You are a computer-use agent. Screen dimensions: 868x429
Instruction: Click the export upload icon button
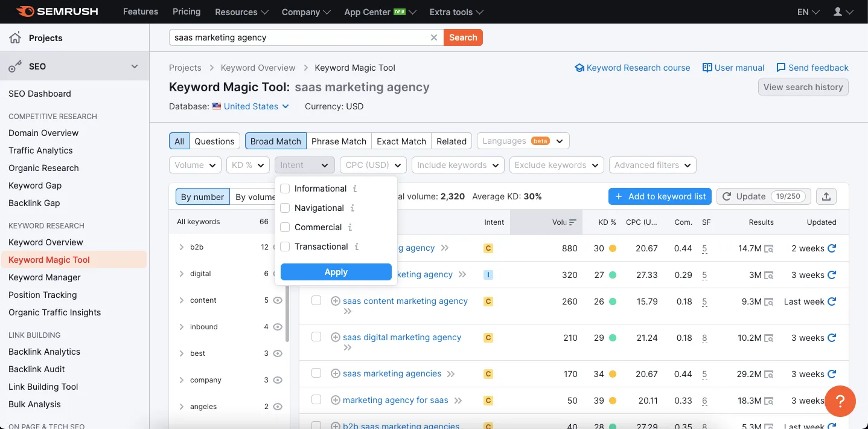pyautogui.click(x=826, y=196)
